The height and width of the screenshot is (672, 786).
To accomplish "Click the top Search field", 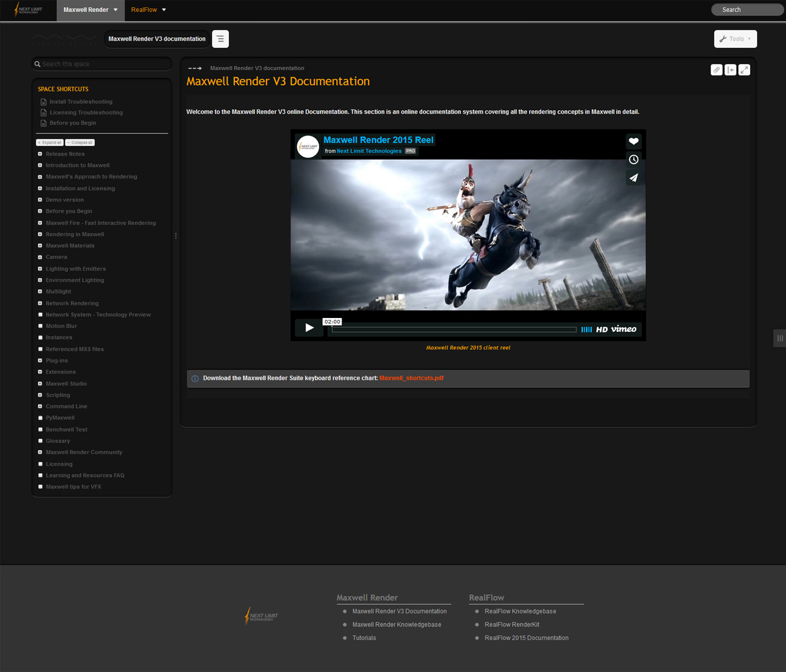I will click(747, 10).
